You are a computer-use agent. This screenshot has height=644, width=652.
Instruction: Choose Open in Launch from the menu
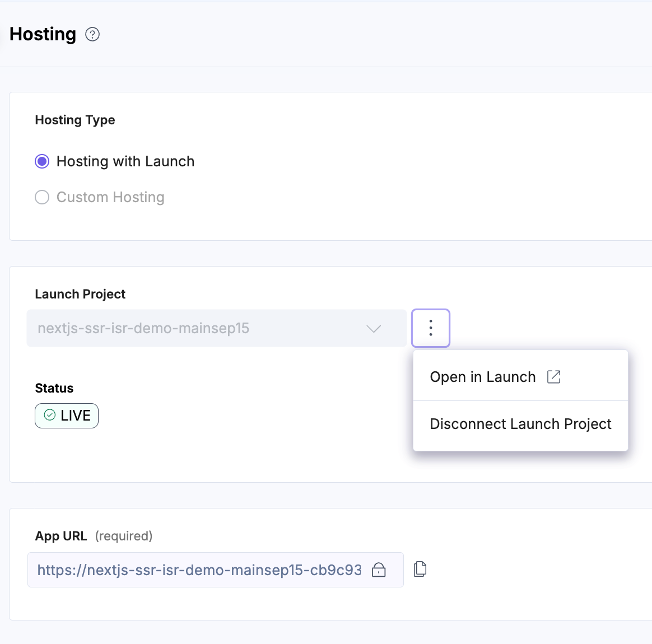click(x=483, y=377)
